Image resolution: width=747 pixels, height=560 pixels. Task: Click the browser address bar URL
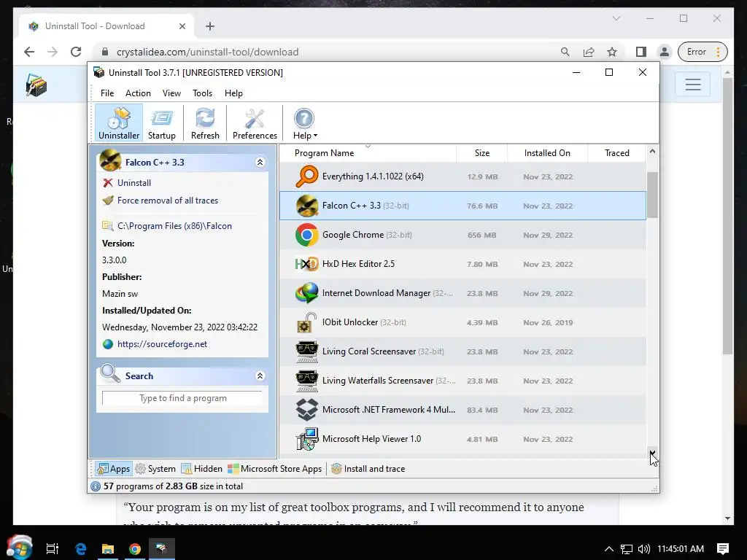[208, 52]
